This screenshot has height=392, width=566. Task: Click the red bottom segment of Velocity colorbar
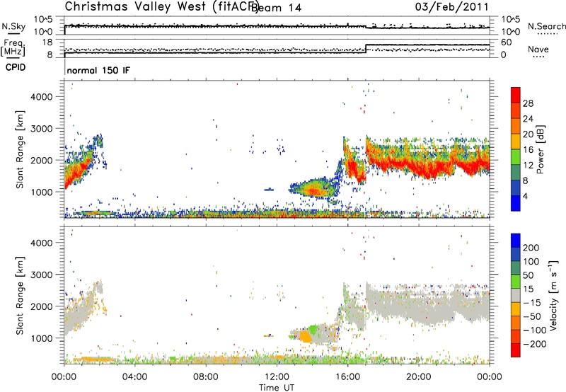pyautogui.click(x=516, y=350)
